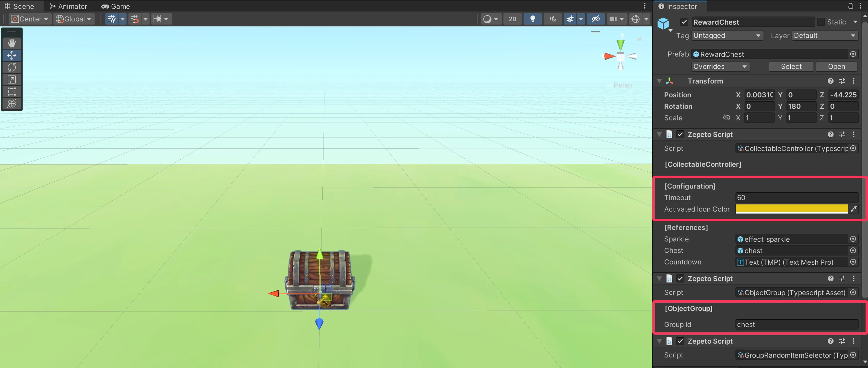
Task: Open Transform component context menu
Action: coord(854,81)
